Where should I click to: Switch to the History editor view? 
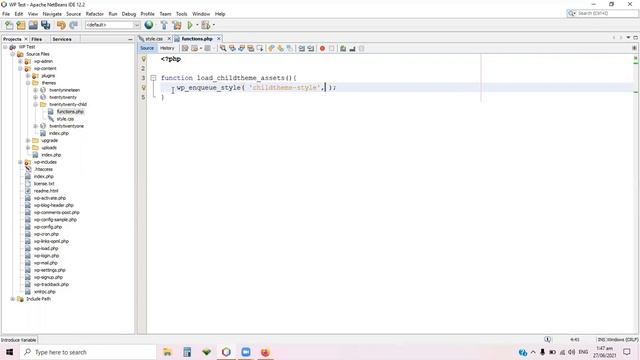[167, 48]
